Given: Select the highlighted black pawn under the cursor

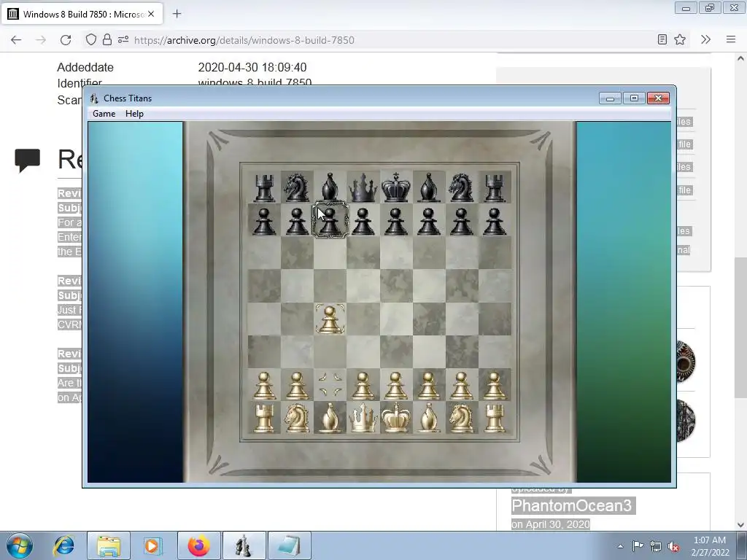Looking at the screenshot, I should click(330, 221).
